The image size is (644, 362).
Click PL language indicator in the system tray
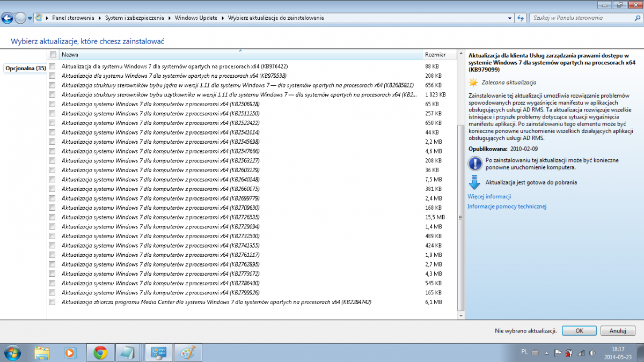pos(524,352)
